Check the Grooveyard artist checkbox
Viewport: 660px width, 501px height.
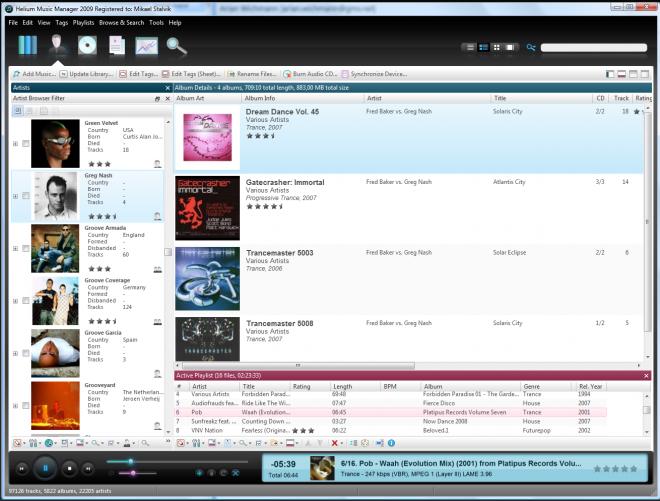click(26, 405)
